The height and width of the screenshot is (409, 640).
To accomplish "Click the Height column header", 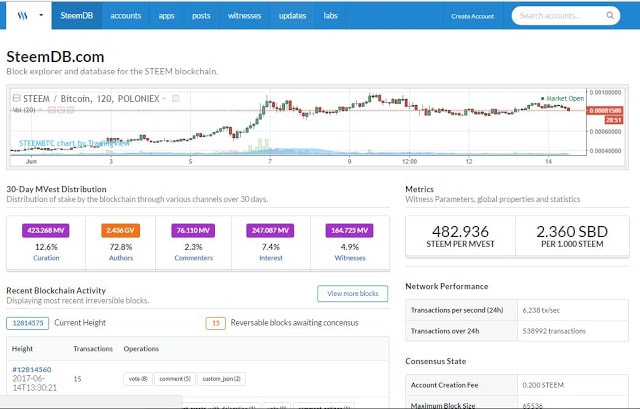I will pyautogui.click(x=22, y=349).
